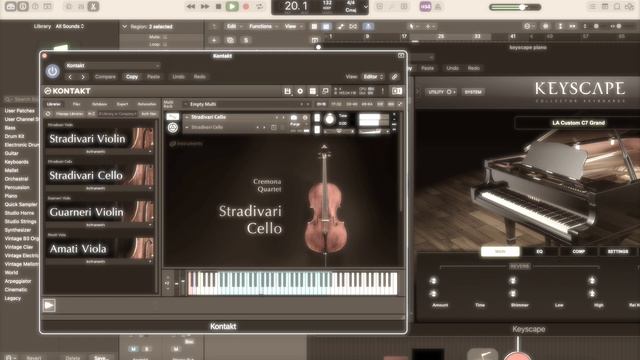Click the Stradivari Cello instrument snapshot camera icon

[x=293, y=118]
